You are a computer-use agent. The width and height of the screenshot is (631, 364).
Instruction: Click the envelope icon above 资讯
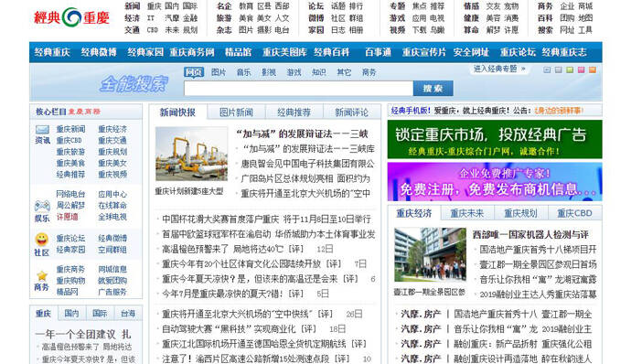[x=42, y=130]
